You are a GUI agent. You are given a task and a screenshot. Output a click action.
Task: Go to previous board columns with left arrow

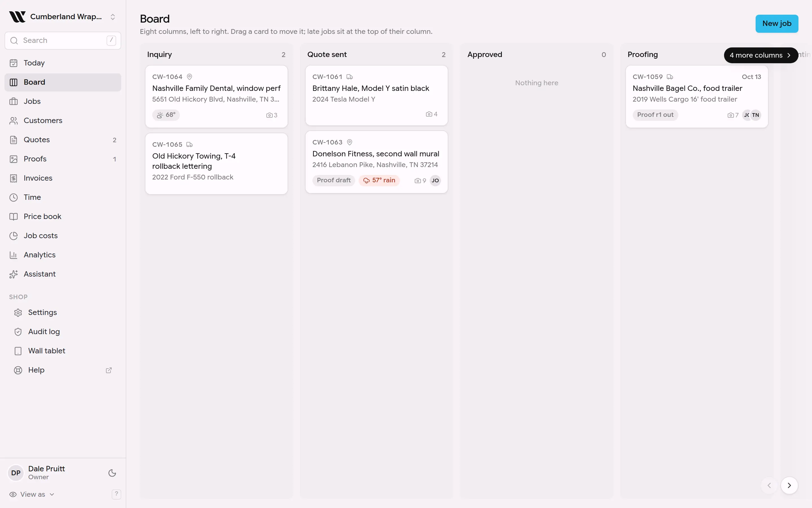769,485
